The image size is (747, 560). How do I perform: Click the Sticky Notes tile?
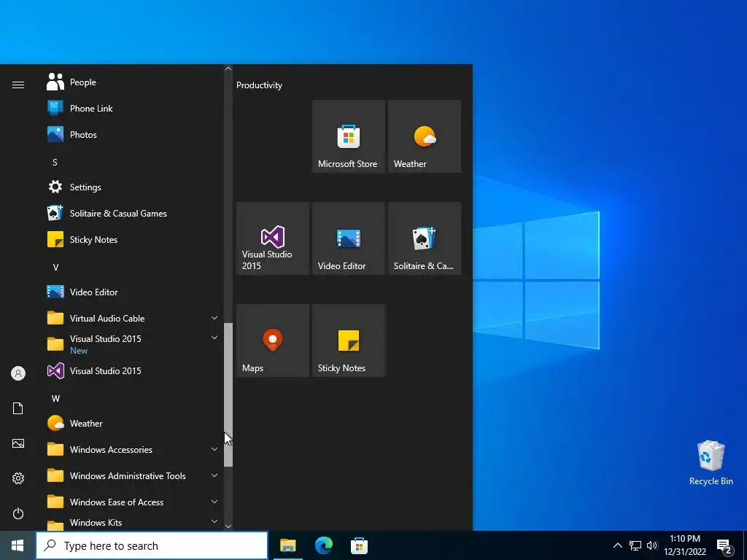[348, 341]
